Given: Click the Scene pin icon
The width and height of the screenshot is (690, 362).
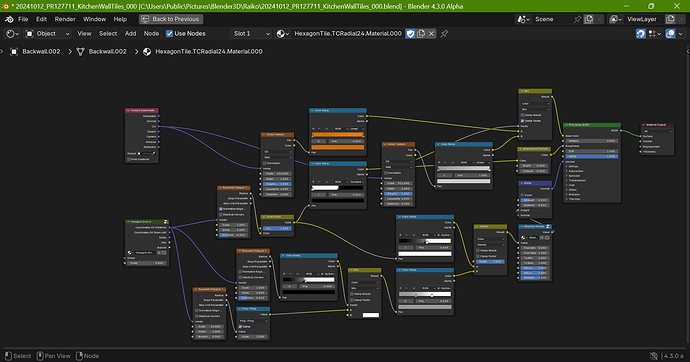Looking at the screenshot, I should click(x=577, y=19).
